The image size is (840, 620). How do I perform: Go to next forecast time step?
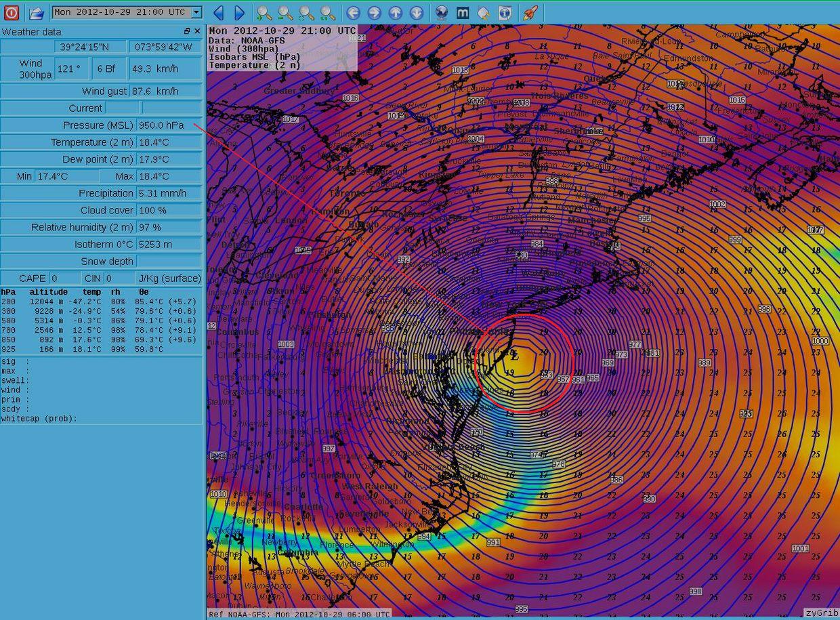(239, 12)
